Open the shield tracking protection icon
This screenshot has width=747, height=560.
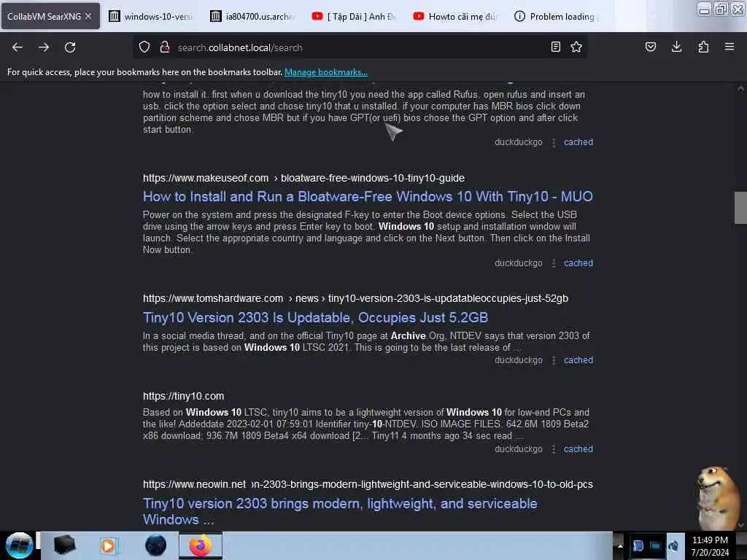click(x=144, y=47)
